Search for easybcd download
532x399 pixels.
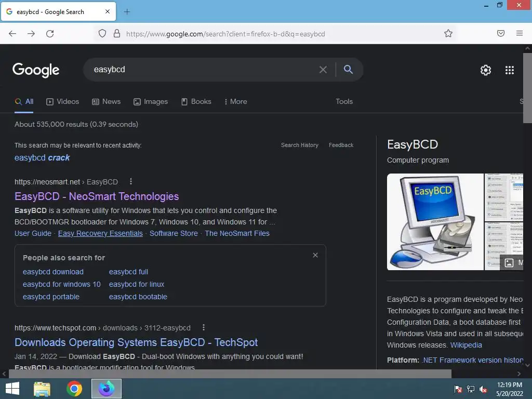[x=54, y=272]
